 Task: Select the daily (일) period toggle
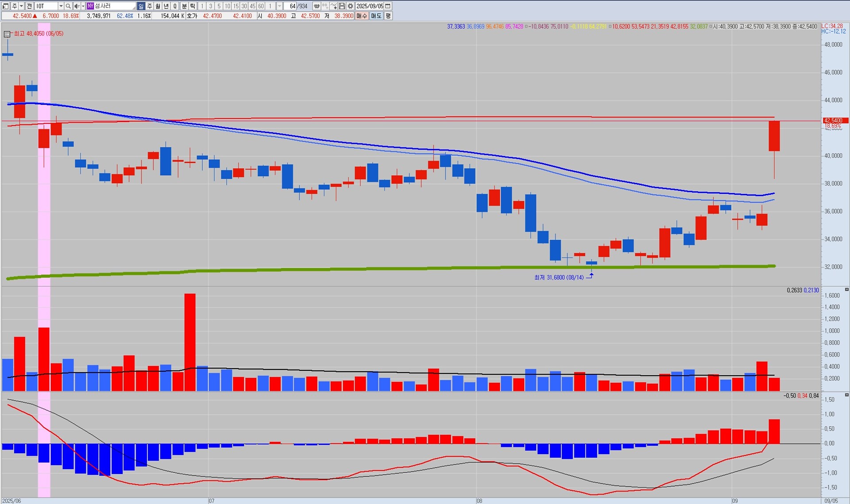point(141,6)
